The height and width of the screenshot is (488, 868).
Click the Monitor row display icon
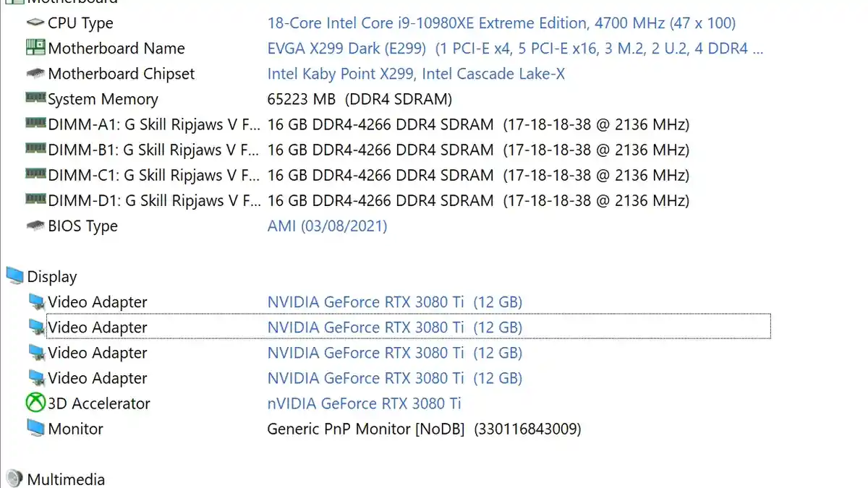[35, 428]
